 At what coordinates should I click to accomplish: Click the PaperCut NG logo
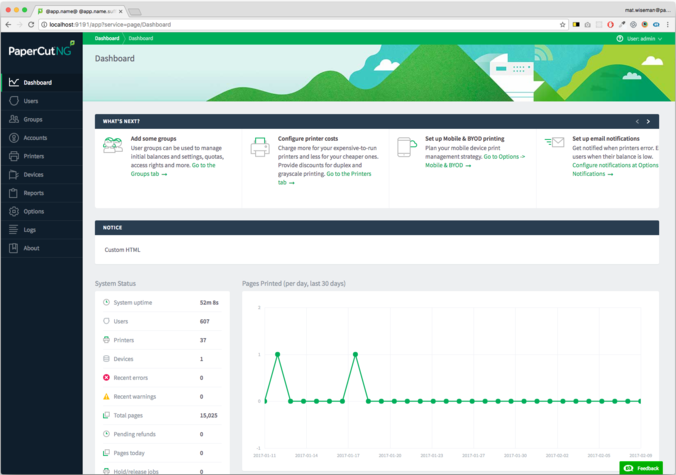point(38,49)
